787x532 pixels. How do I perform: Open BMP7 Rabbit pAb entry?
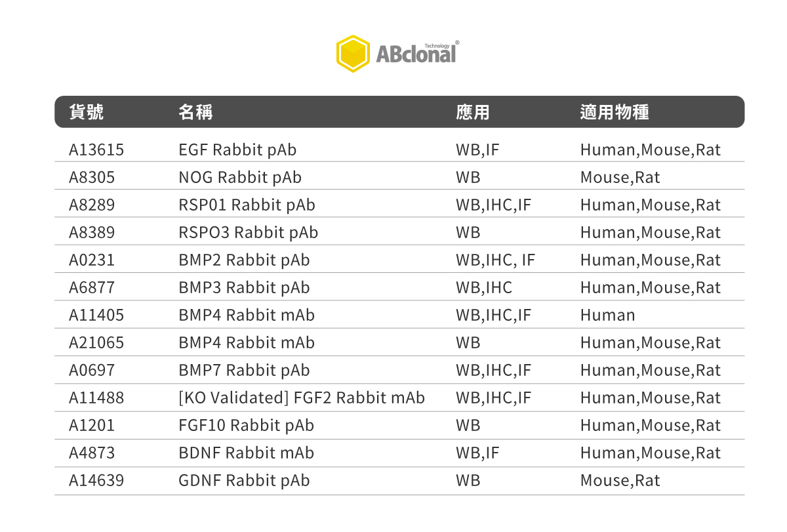[x=244, y=371]
